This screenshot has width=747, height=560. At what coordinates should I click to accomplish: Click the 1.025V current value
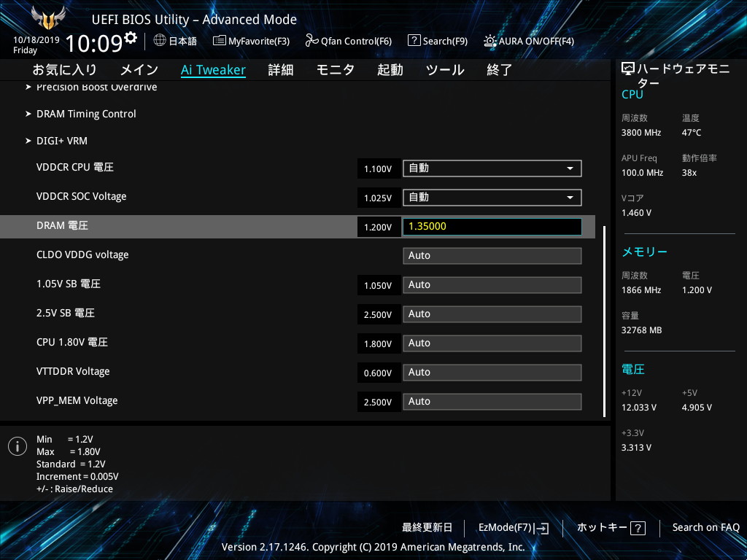(x=378, y=198)
